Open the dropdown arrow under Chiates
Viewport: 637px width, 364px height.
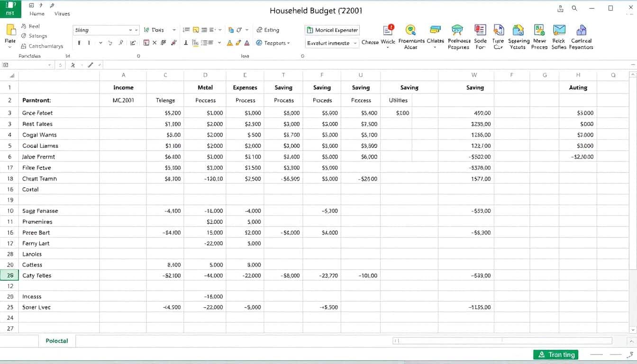435,47
